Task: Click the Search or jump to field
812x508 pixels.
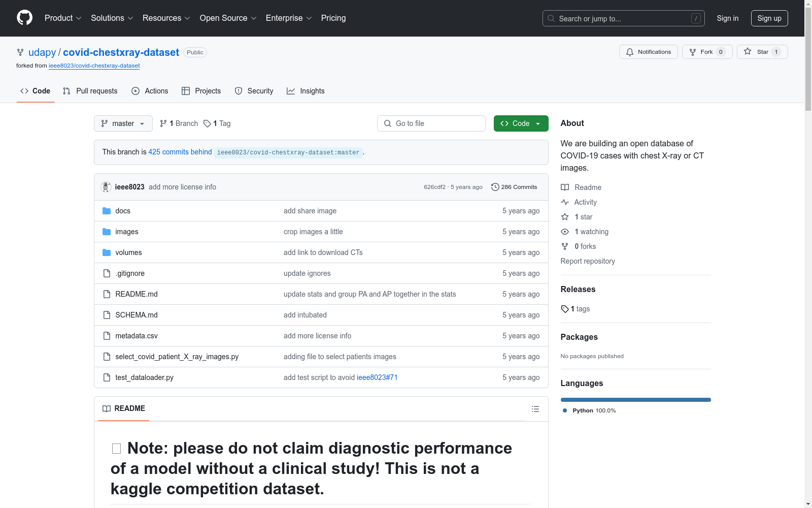Action: [624, 18]
